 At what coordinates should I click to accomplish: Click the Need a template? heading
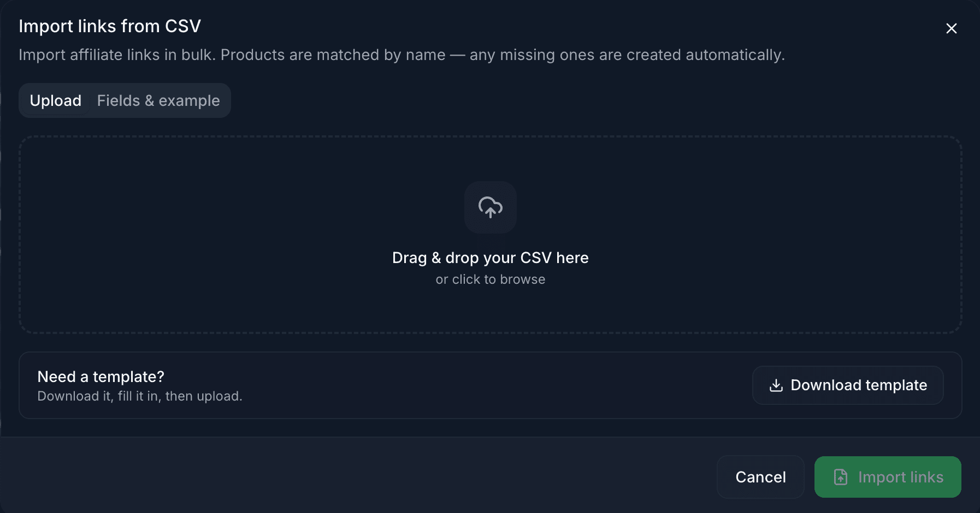pyautogui.click(x=100, y=377)
